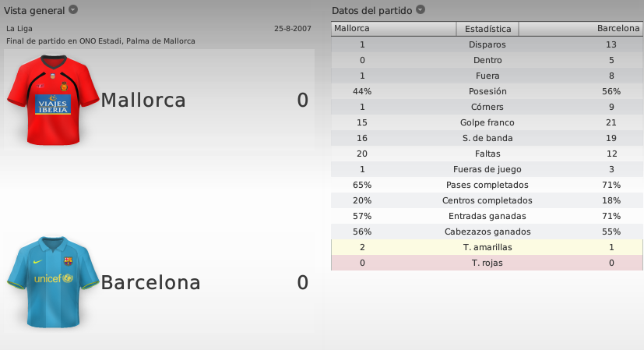Select the Barcelona team name in overview
The height and width of the screenshot is (350, 644).
click(x=151, y=282)
